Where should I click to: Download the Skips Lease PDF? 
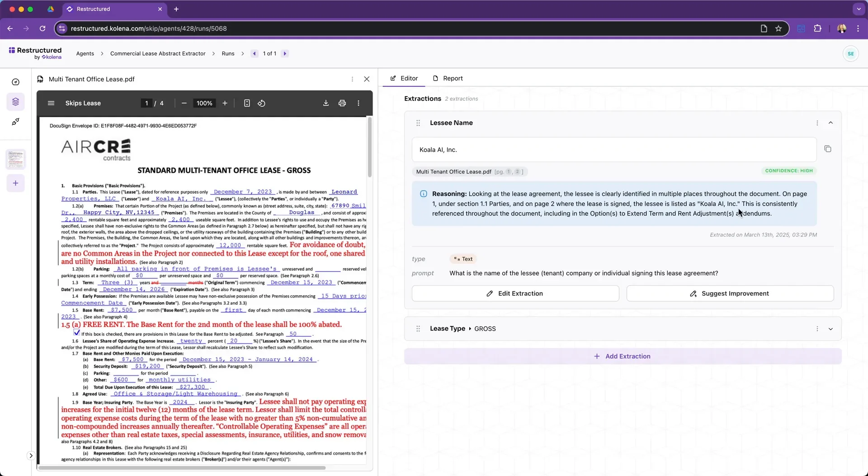click(325, 103)
